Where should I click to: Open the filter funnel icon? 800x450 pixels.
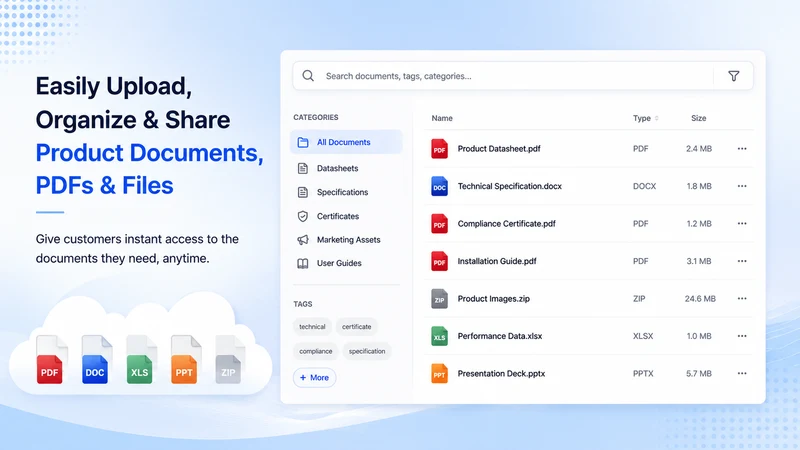[734, 76]
